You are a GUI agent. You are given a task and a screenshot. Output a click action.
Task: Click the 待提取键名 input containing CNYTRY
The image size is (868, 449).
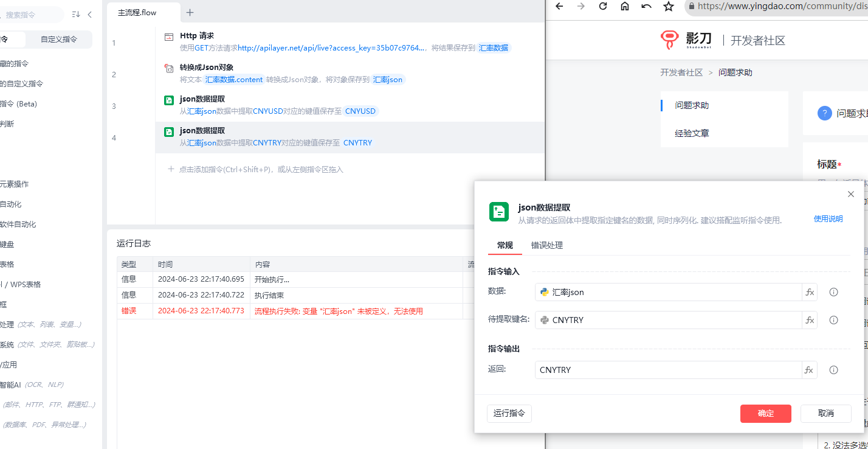point(667,320)
